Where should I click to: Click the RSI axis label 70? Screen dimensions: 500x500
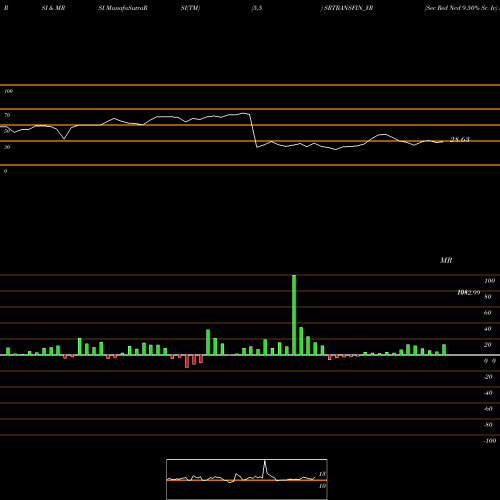pyautogui.click(x=7, y=115)
